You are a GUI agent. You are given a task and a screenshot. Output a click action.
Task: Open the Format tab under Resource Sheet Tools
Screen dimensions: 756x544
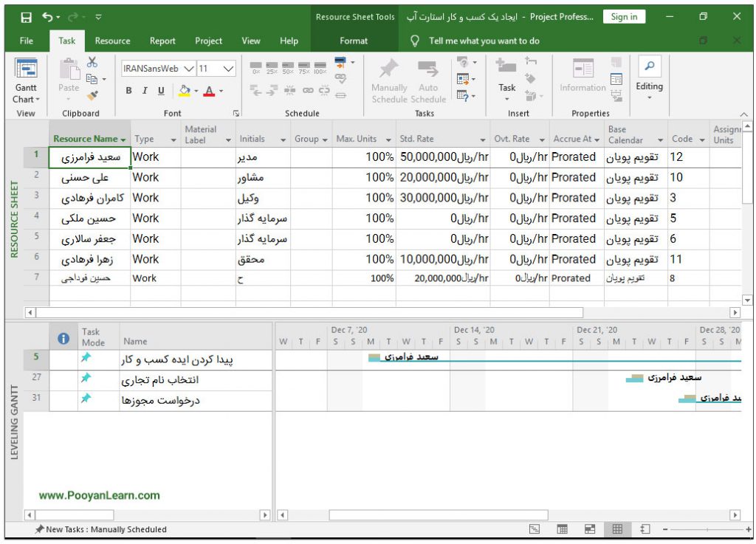pyautogui.click(x=354, y=41)
